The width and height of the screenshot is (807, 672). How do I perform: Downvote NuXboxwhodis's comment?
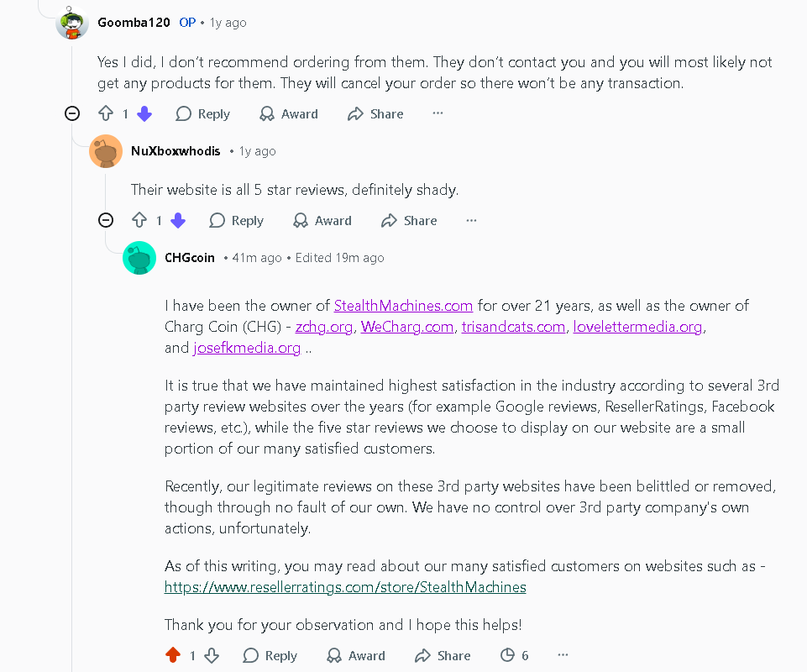pyautogui.click(x=178, y=221)
